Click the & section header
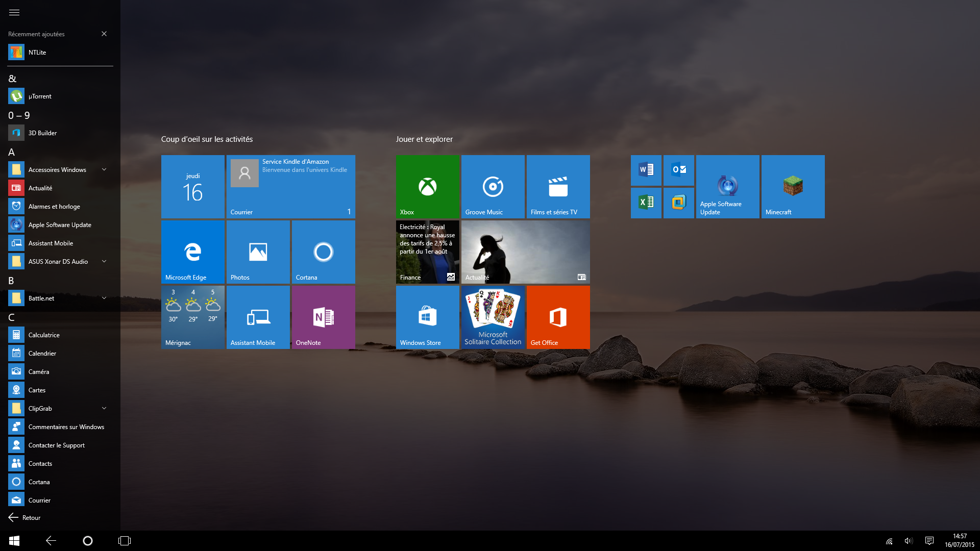This screenshot has height=551, width=980. (12, 79)
